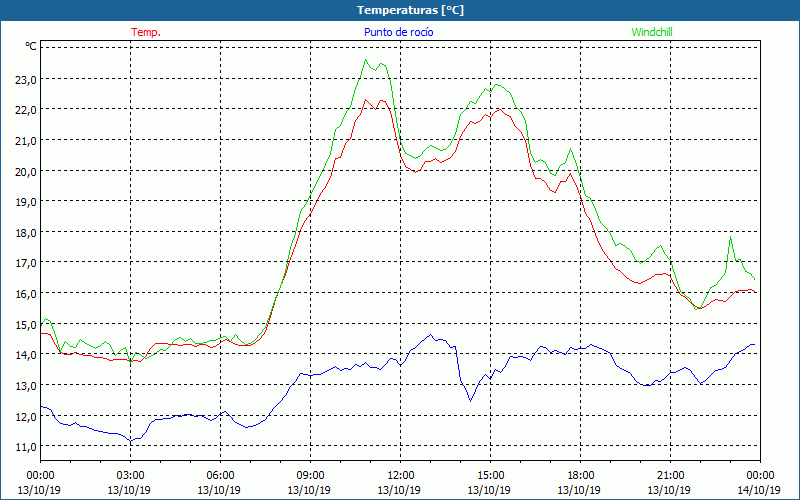Viewport: 800px width, 500px height.
Task: Click the 09:00 time axis label
Action: 310,476
